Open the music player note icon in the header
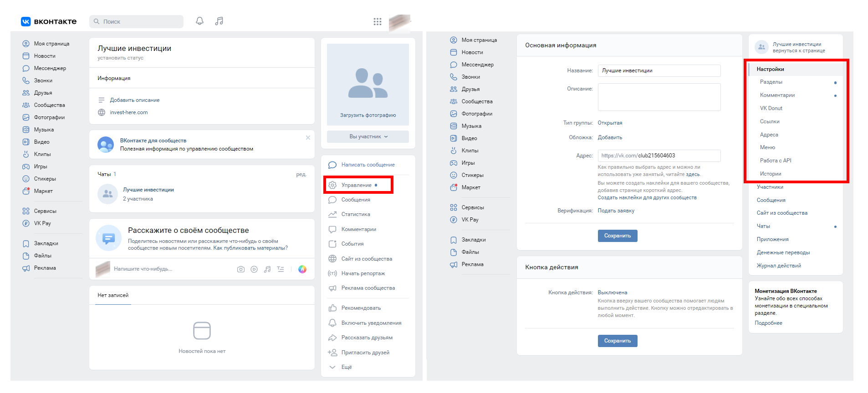This screenshot has width=868, height=393. coord(219,21)
